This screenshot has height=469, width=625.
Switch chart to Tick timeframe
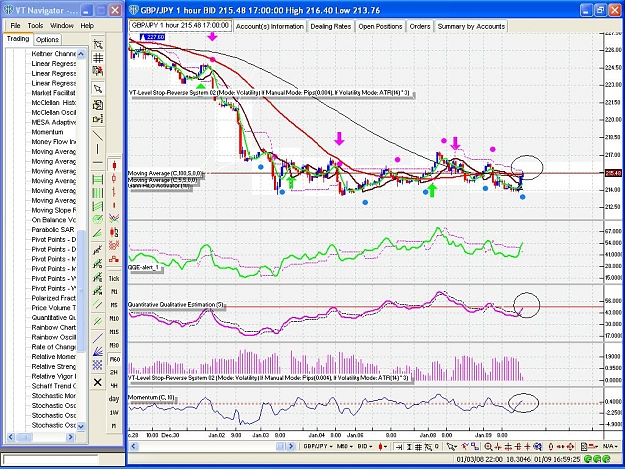(x=114, y=278)
